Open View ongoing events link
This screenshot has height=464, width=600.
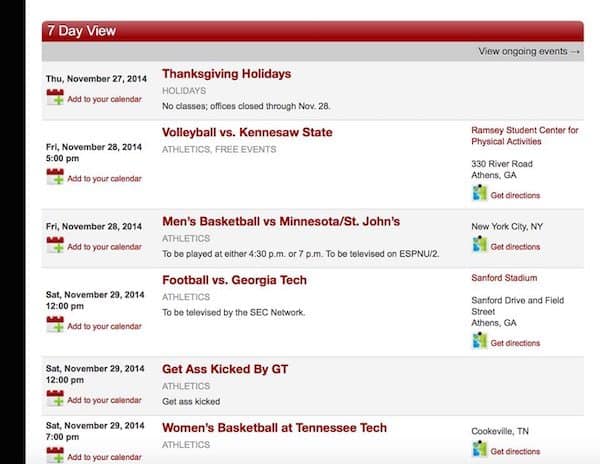[x=529, y=51]
